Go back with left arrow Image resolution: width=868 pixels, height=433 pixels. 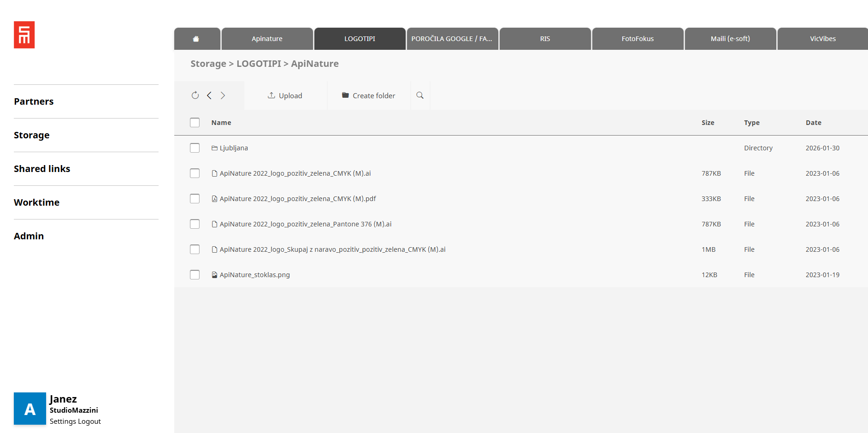pyautogui.click(x=209, y=95)
